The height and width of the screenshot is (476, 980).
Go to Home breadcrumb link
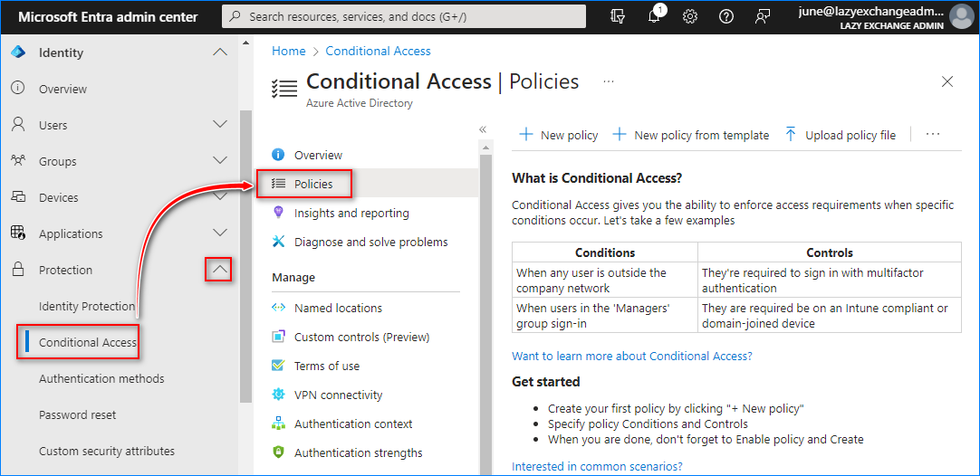289,52
